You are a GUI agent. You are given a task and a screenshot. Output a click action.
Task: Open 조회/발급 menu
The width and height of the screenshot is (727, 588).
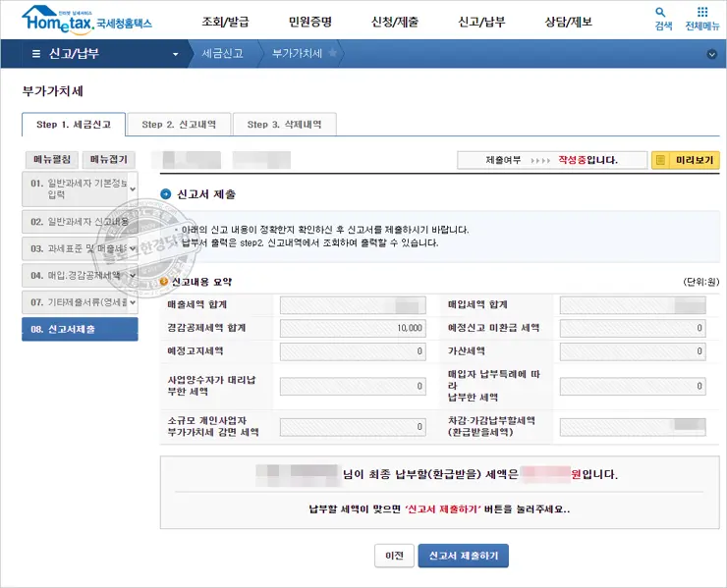(225, 22)
